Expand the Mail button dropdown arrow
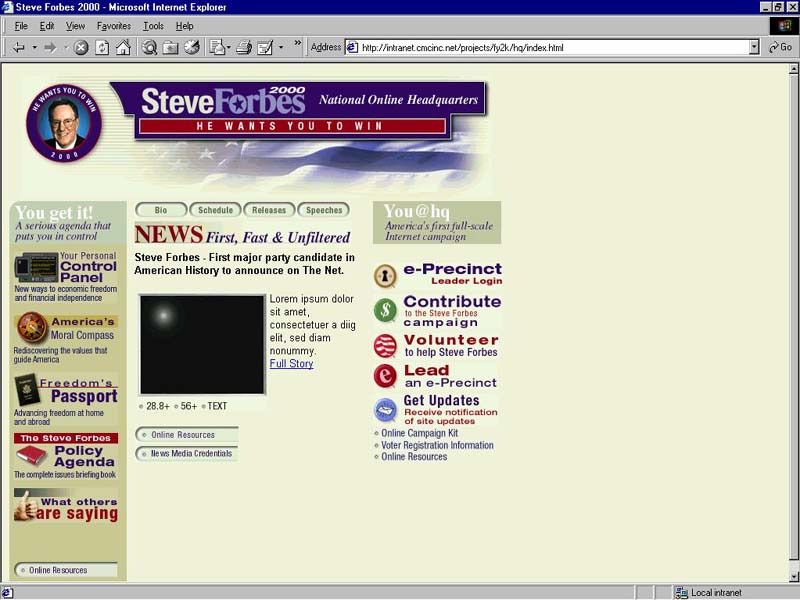 (x=229, y=47)
